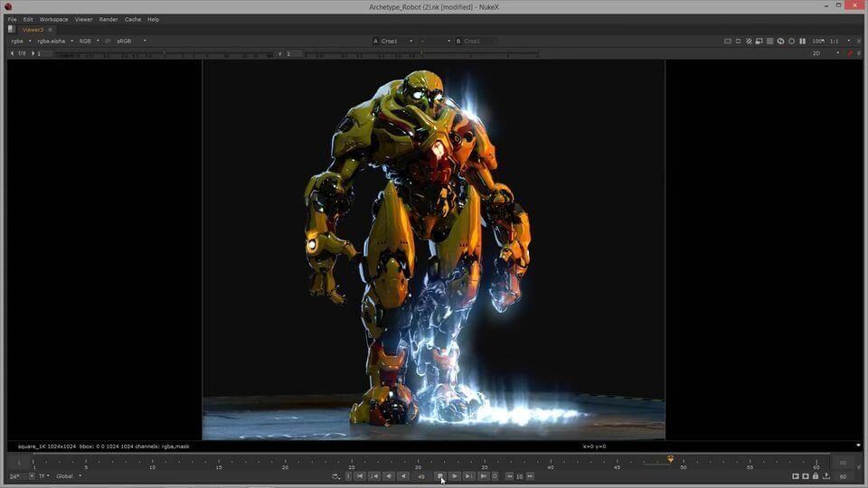The width and height of the screenshot is (868, 488).
Task: Click the refresh viewer icon
Action: [x=780, y=41]
